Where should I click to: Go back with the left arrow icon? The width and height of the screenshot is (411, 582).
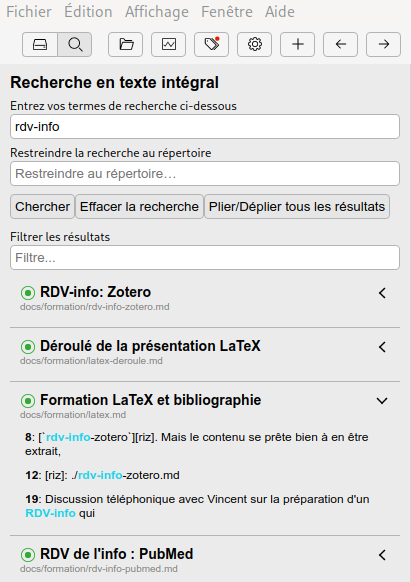(x=340, y=45)
